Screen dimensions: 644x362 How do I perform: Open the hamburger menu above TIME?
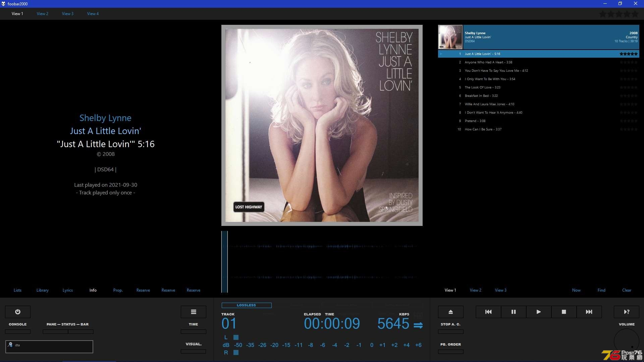pyautogui.click(x=194, y=312)
